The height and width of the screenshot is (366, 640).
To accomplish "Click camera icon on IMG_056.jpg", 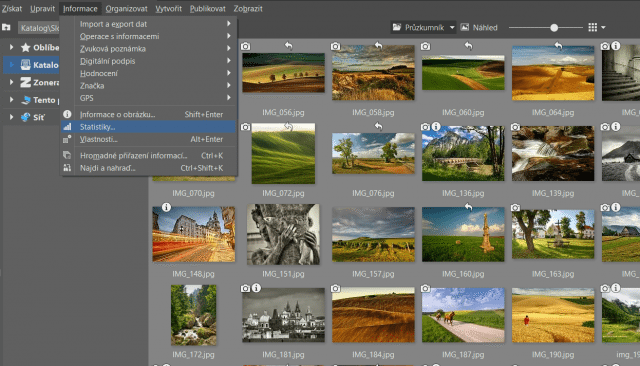I will 245,46.
